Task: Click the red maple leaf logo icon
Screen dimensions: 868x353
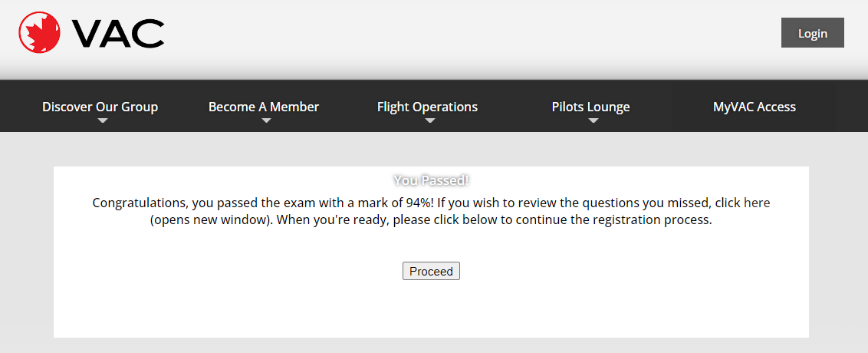Action: tap(39, 33)
